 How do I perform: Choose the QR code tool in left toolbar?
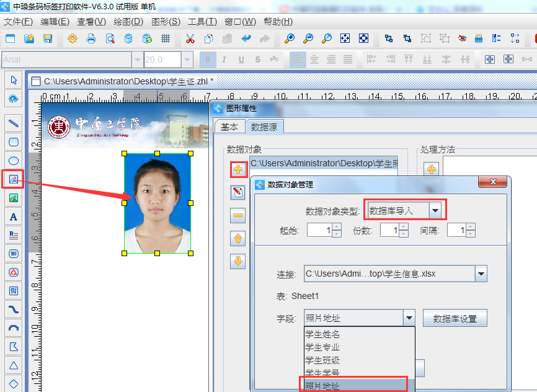coord(14,291)
